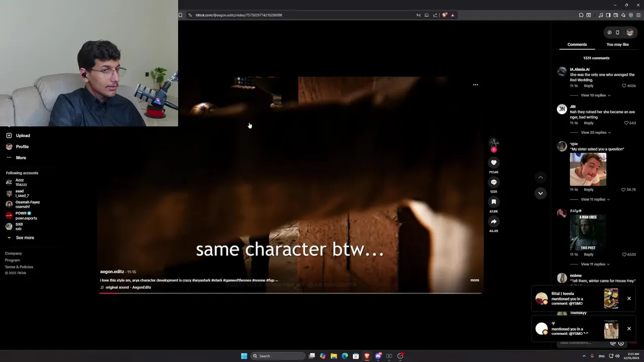Open File Explorer from the taskbar
644x362 pixels.
coord(334,356)
